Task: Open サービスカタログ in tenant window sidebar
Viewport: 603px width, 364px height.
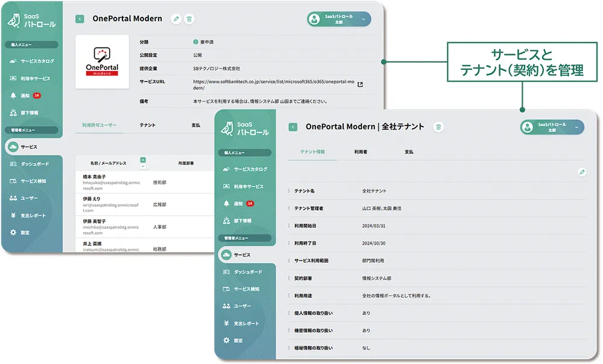Action: click(x=245, y=169)
